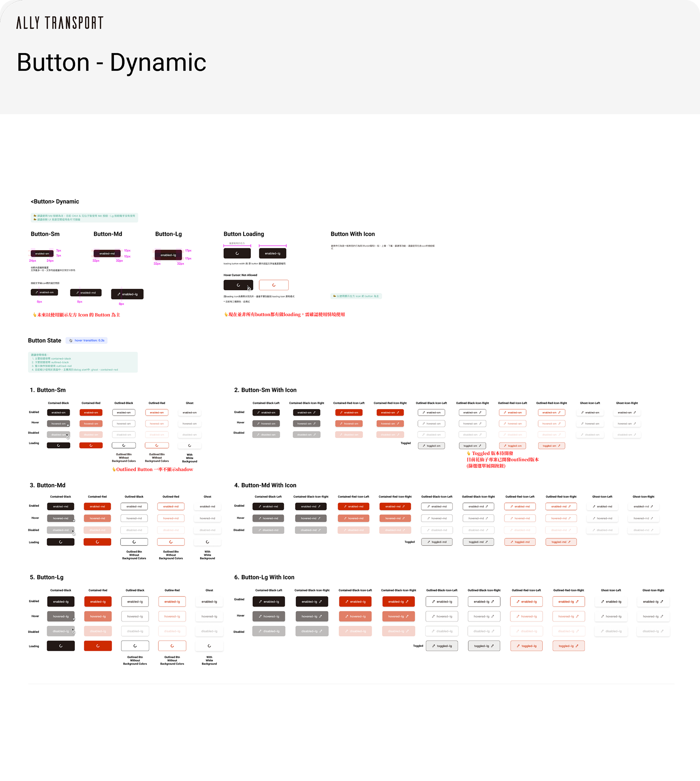Click Contained-Red-Icon-Left enabled-sm button with pencil

pos(349,412)
